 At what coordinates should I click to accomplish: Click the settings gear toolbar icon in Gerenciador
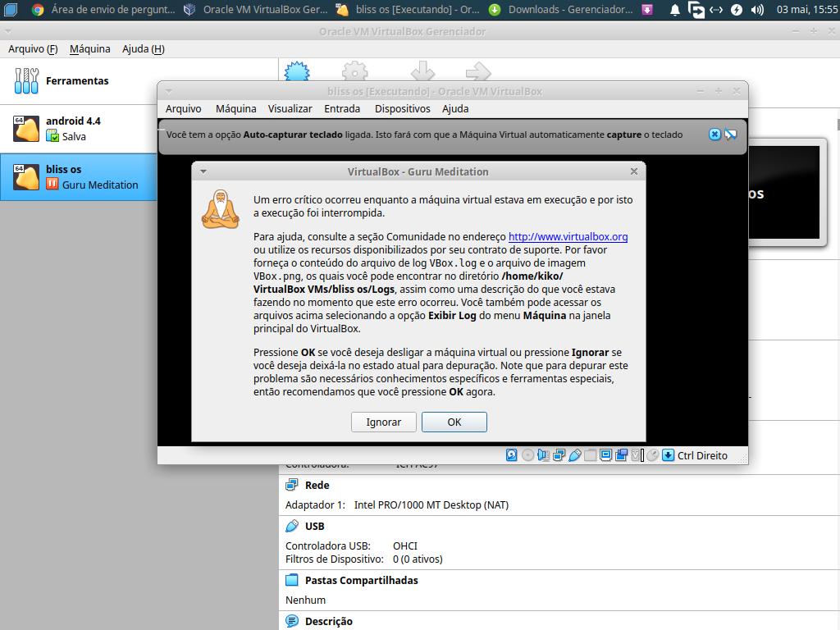[x=354, y=71]
